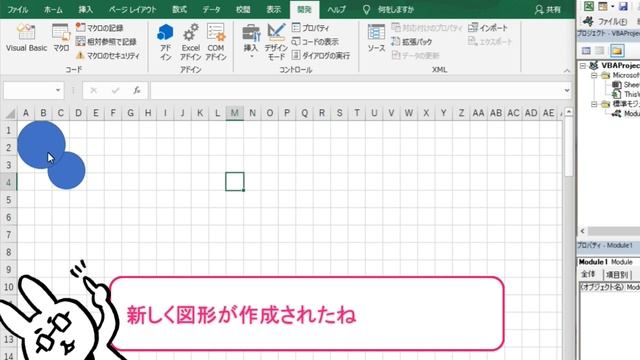Open the XML ソース pane
Image resolution: width=640 pixels, height=360 pixels.
click(x=376, y=38)
